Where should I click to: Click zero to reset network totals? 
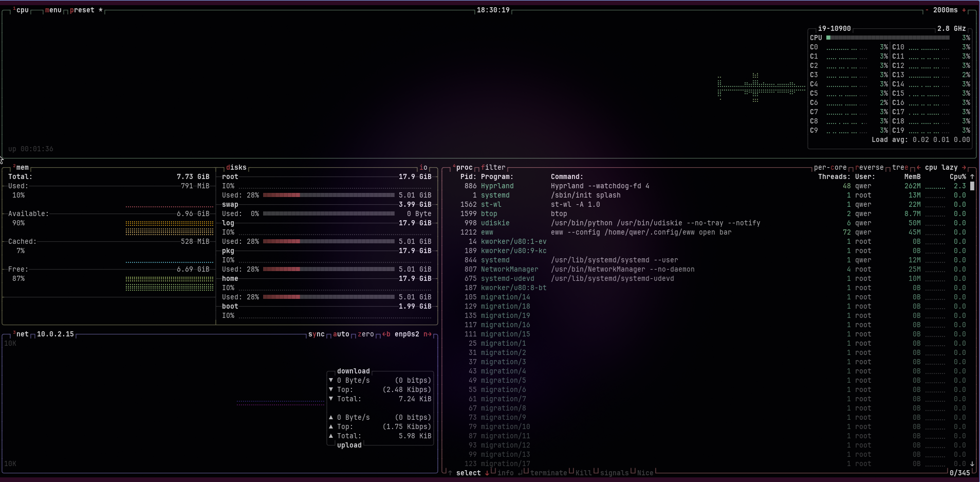(x=366, y=334)
